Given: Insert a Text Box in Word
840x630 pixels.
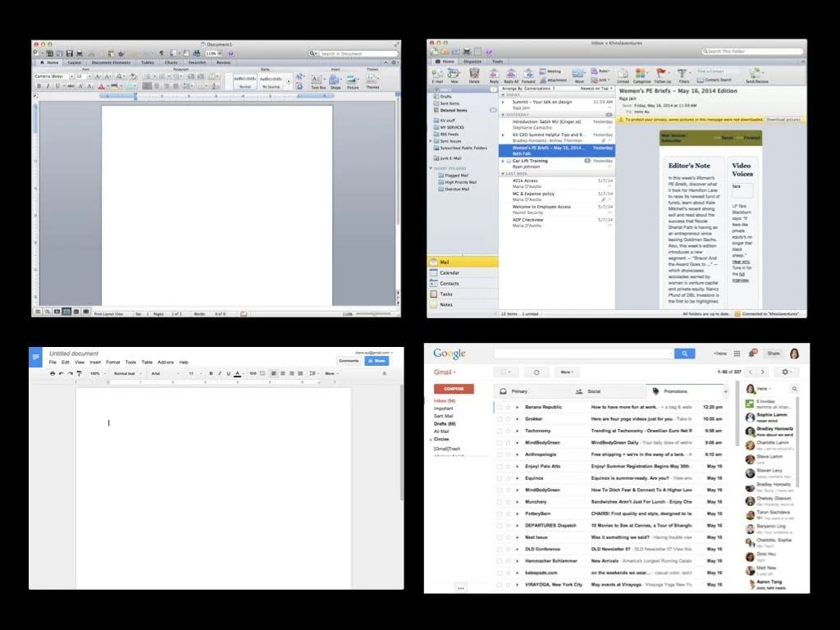Looking at the screenshot, I should tap(317, 81).
